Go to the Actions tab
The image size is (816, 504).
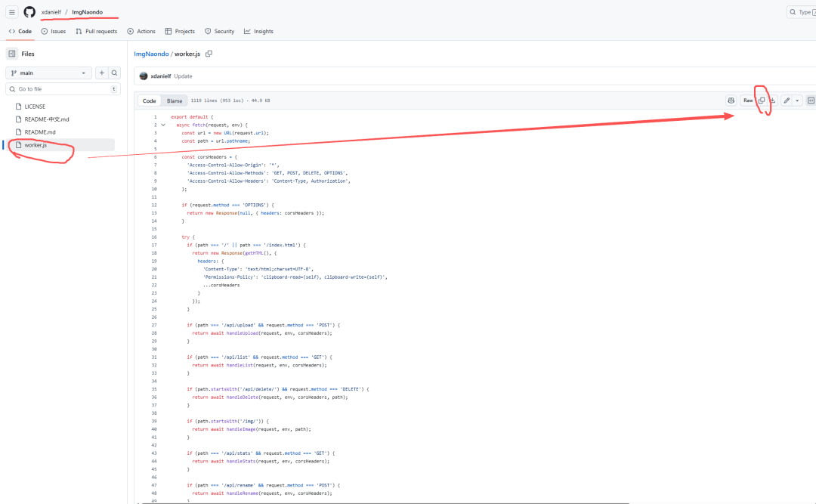pos(141,31)
